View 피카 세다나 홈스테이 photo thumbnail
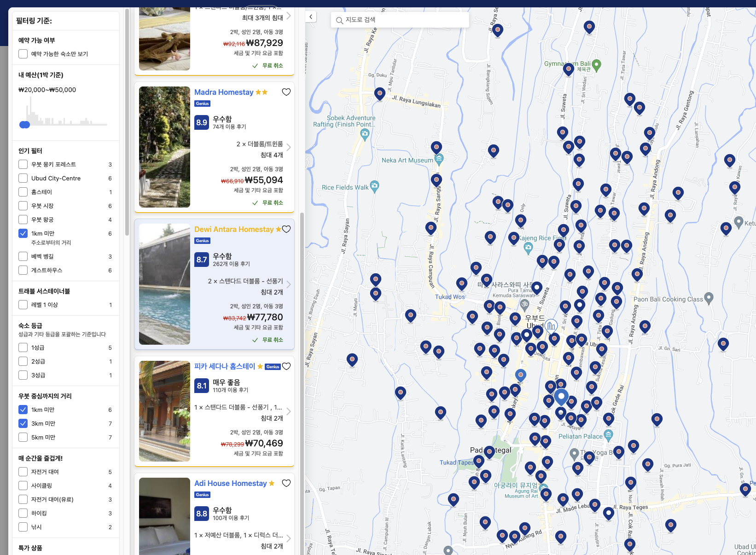This screenshot has width=756, height=555. [x=164, y=411]
